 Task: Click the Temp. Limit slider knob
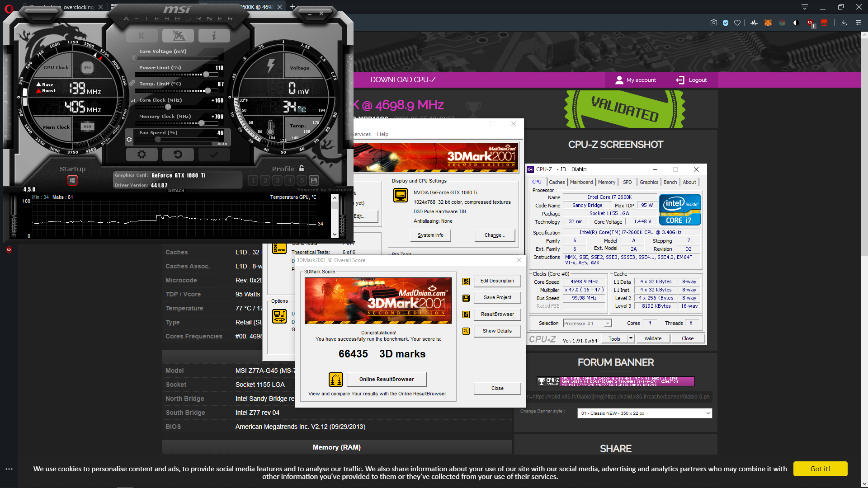click(208, 91)
